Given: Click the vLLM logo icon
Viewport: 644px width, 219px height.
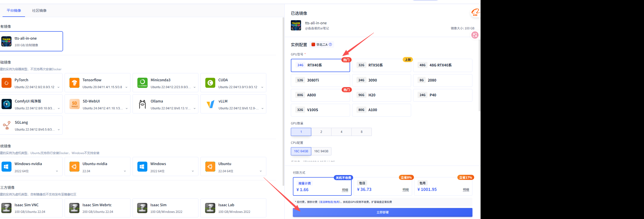Looking at the screenshot, I should pos(210,104).
